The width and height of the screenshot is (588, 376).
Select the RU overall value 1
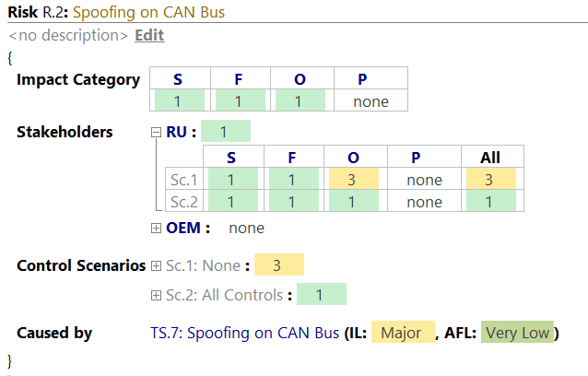tap(226, 131)
